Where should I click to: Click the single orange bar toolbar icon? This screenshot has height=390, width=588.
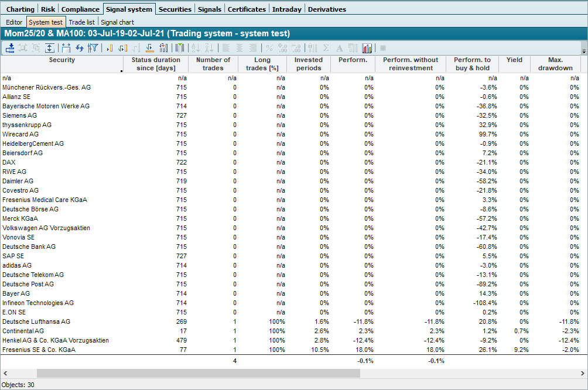109,48
